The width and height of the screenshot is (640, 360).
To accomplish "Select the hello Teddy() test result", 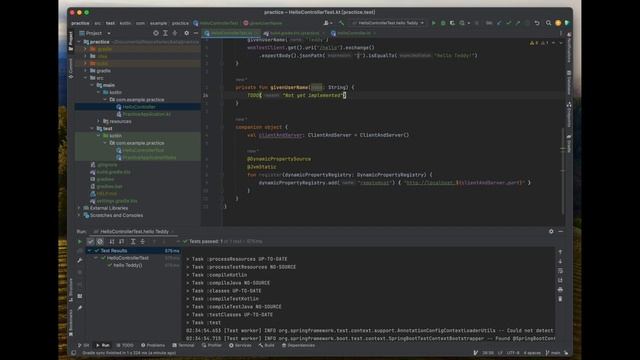I will (128, 265).
